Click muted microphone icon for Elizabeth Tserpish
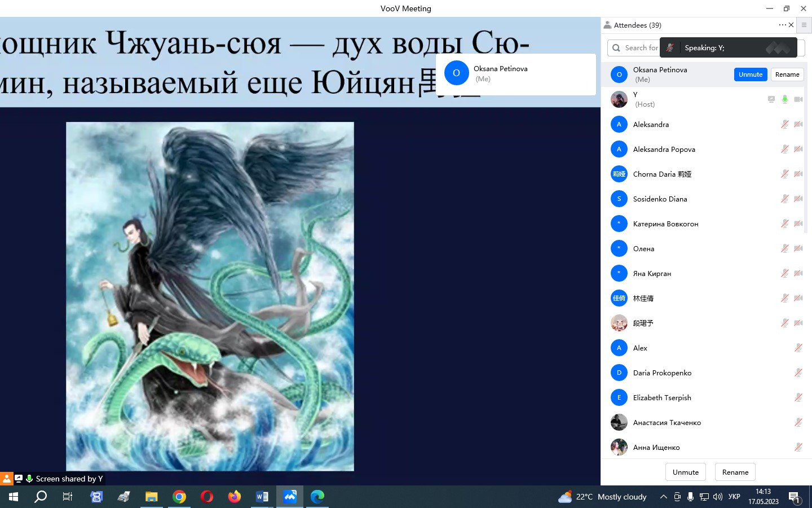Screen dimensions: 812x508 tap(798, 397)
